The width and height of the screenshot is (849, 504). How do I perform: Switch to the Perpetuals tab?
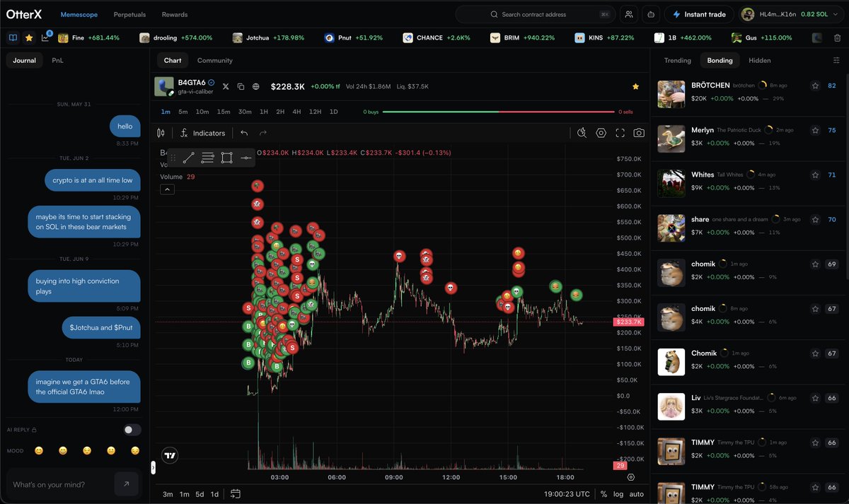pyautogui.click(x=129, y=14)
